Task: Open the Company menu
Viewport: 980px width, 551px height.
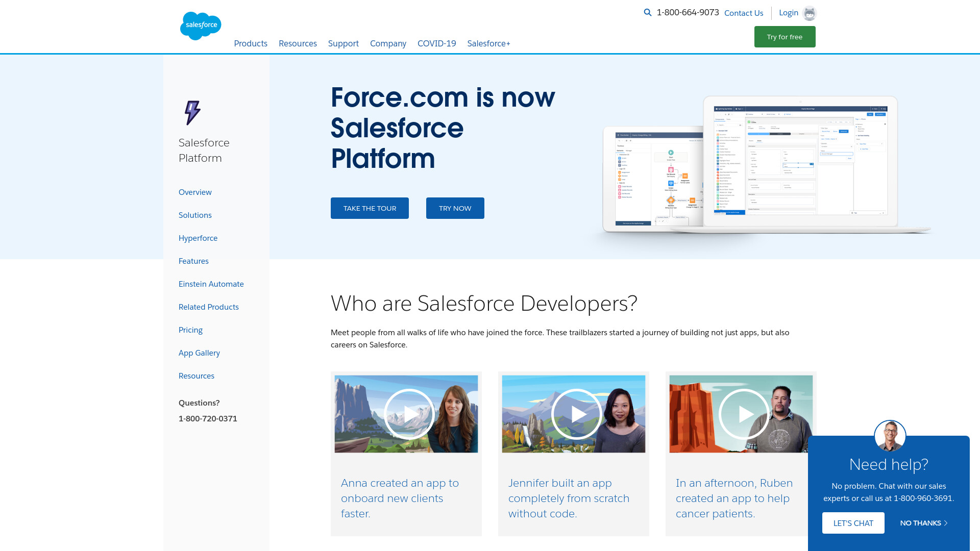Action: pyautogui.click(x=388, y=43)
